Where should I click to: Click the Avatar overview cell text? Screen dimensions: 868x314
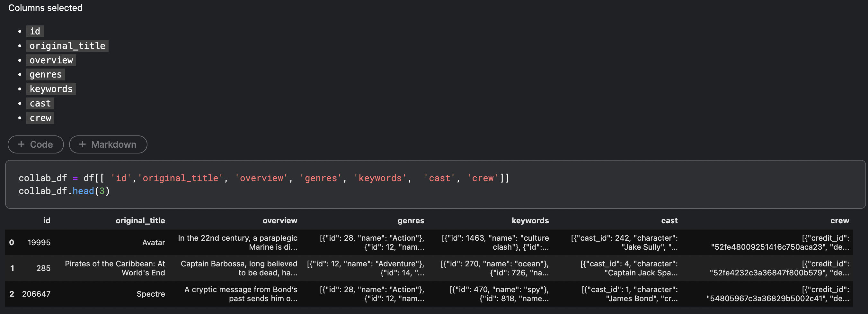point(237,243)
